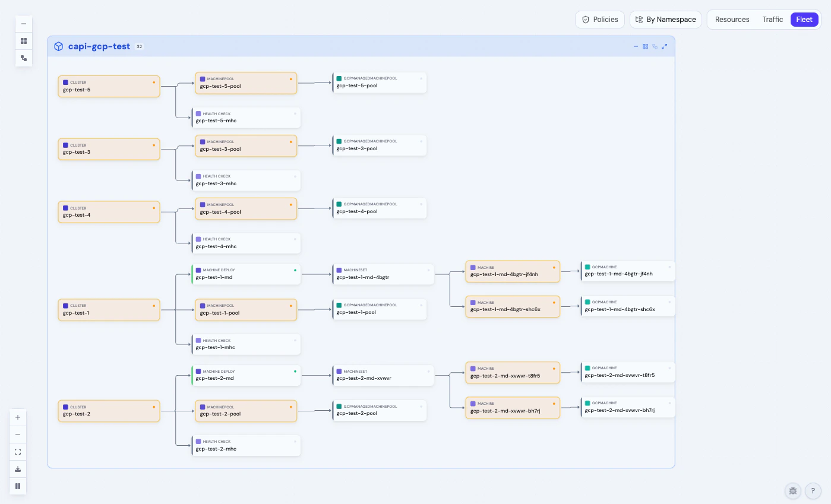Select GCPMachine node gcp-test-2-md-xvwvr-bh7rj
Image resolution: width=831 pixels, height=504 pixels.
point(628,407)
